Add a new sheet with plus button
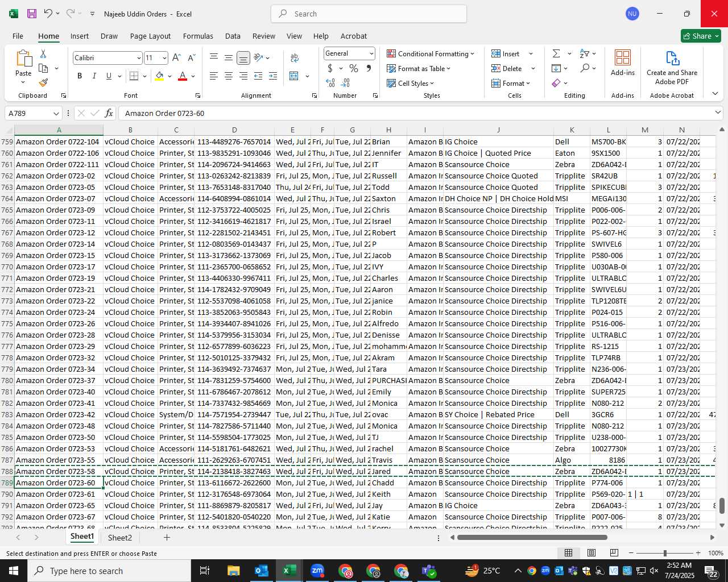 point(167,537)
